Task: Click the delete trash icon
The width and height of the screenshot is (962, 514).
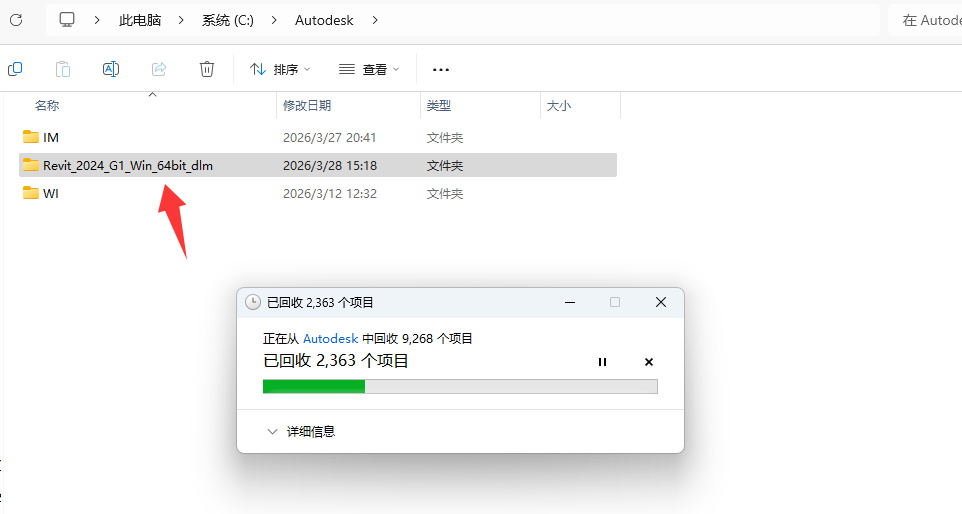Action: 207,69
